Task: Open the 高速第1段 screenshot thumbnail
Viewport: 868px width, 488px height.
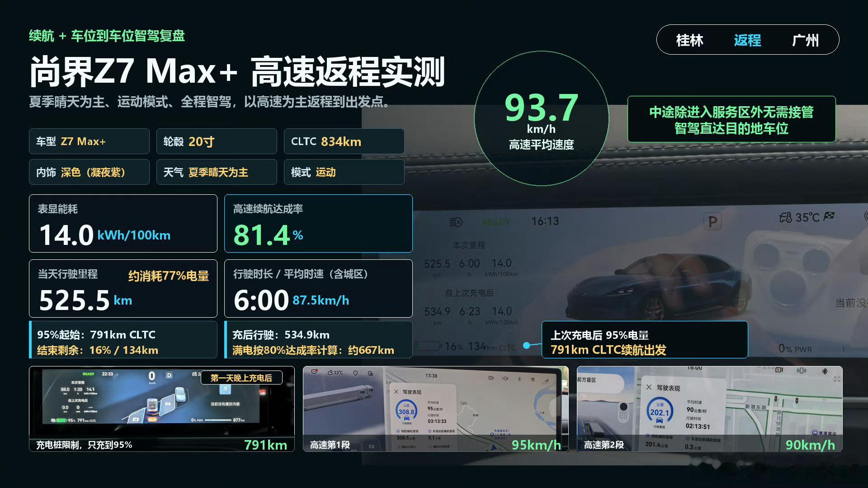Action: [436, 409]
